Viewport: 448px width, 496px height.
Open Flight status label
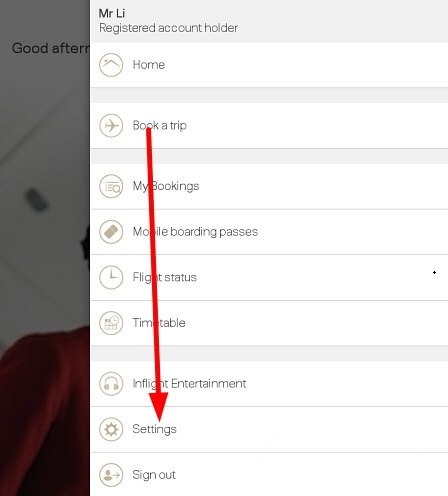tap(165, 277)
